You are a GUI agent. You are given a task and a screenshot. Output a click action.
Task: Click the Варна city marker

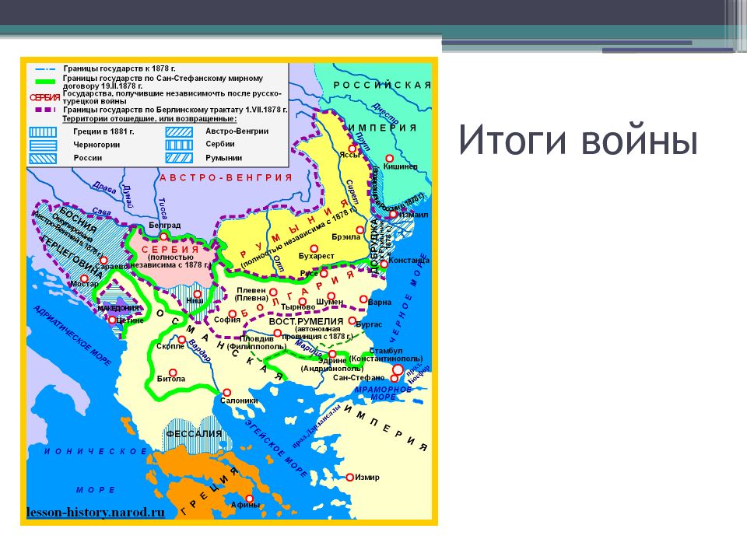click(x=363, y=299)
